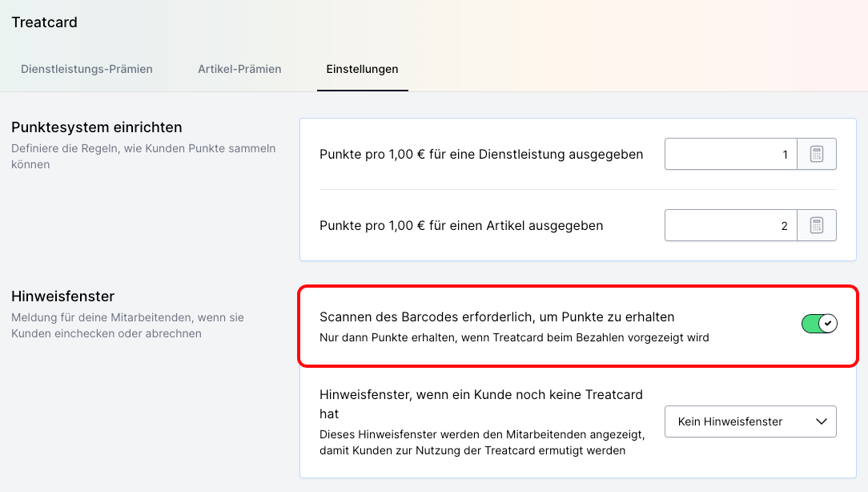Viewport: 868px width, 492px height.
Task: Open calculator for service points per euro
Action: click(816, 155)
